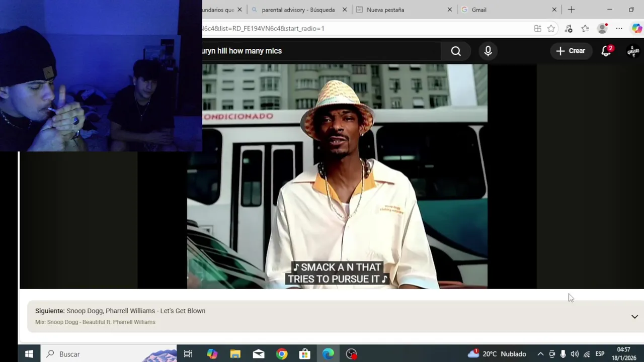Image resolution: width=644 pixels, height=362 pixels.
Task: Expand the Siguiente queue panel chevron
Action: (x=634, y=317)
